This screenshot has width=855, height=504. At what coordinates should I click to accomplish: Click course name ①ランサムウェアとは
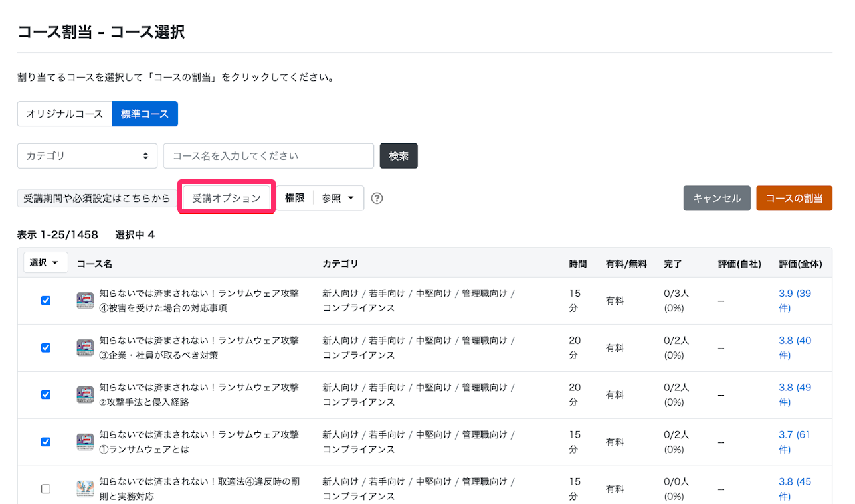(199, 442)
